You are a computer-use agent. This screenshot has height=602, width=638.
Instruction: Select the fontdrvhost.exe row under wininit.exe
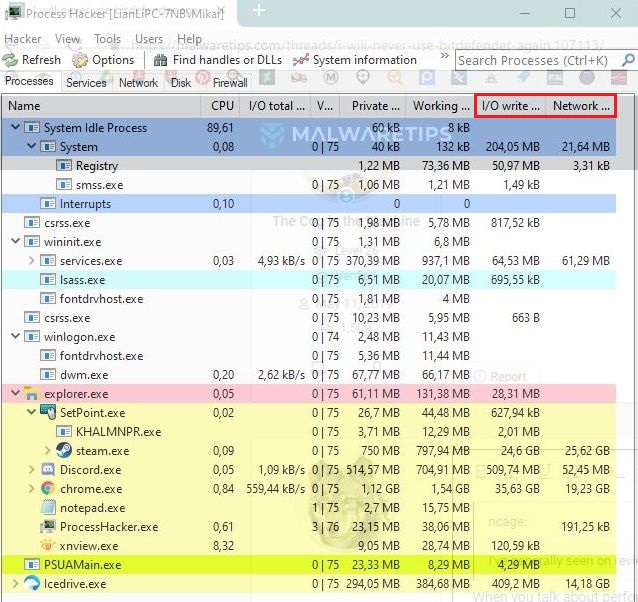pyautogui.click(x=308, y=299)
